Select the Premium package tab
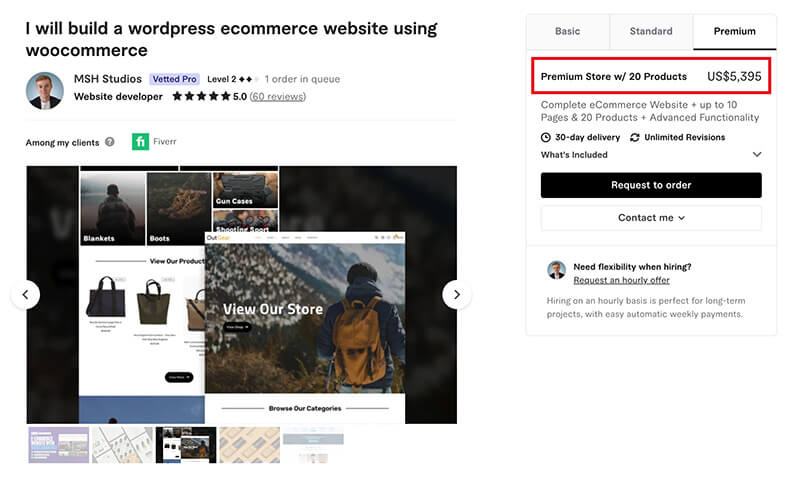The height and width of the screenshot is (485, 800). click(x=735, y=32)
